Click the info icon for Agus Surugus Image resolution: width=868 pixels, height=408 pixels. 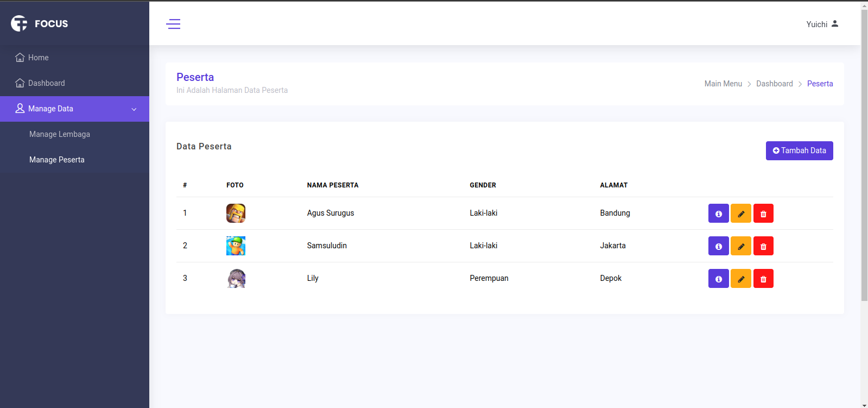[718, 214]
